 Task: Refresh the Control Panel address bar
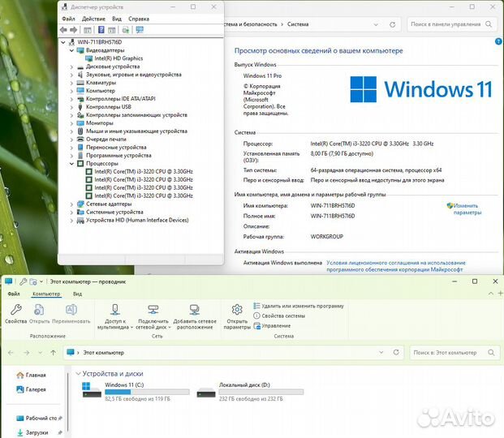393,24
